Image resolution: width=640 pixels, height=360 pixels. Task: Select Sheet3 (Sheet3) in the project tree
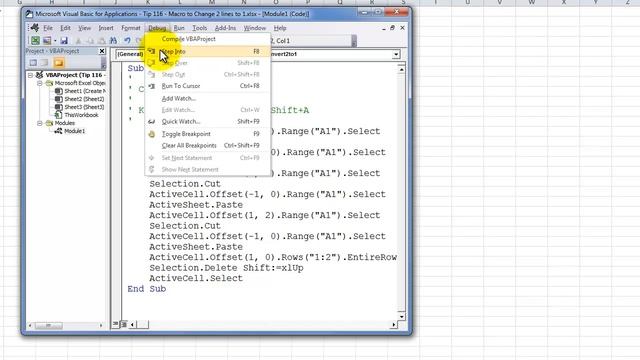pyautogui.click(x=84, y=107)
